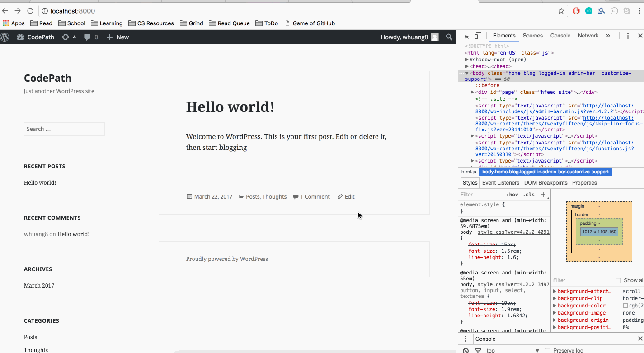
Task: Open the Properties tab in the styles pane
Action: 584,183
